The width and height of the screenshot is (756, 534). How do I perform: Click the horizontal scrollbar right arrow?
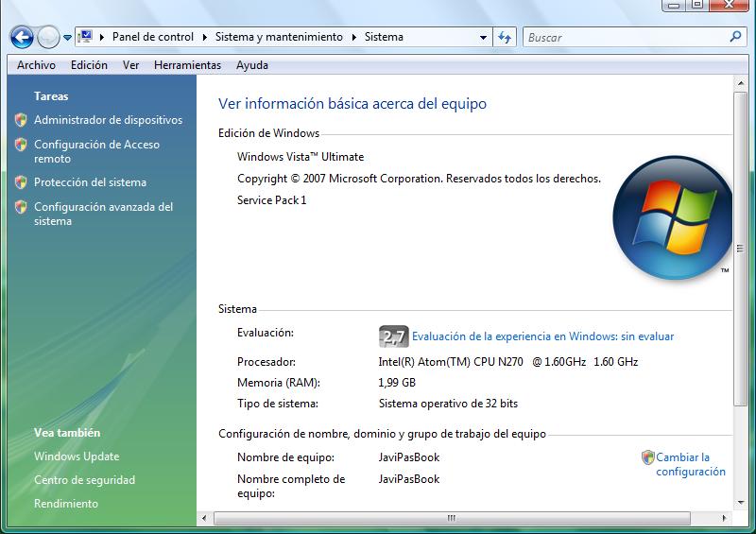724,519
